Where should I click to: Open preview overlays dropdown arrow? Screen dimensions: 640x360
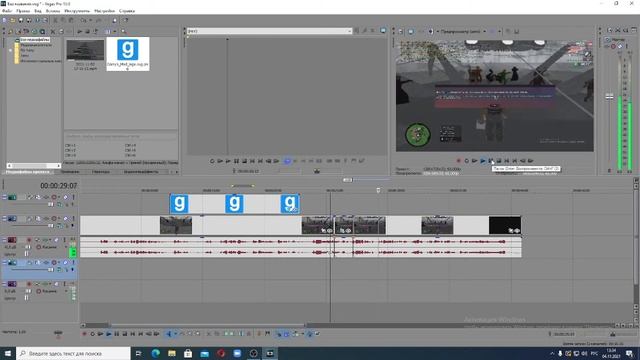(x=500, y=31)
